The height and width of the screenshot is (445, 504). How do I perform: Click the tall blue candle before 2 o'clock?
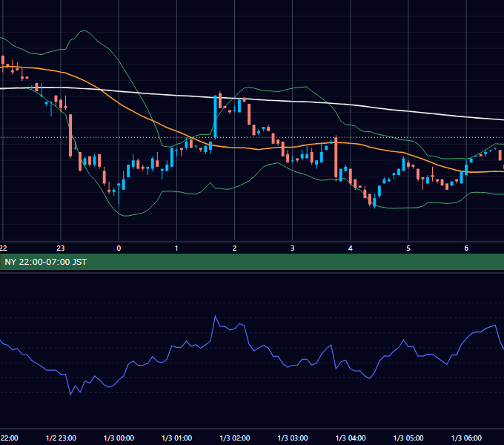coord(216,117)
